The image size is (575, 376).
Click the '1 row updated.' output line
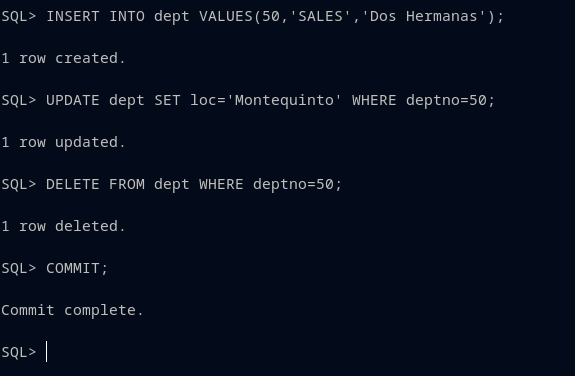(63, 142)
